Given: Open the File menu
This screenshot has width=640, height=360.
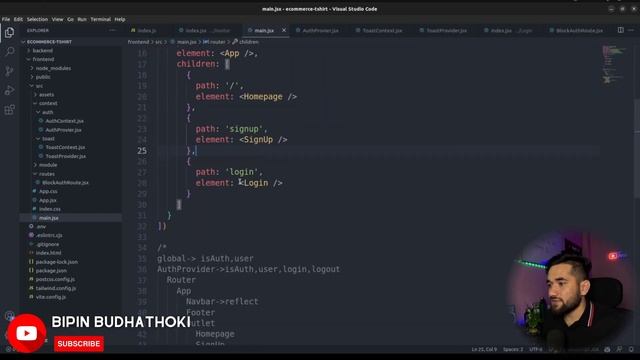Looking at the screenshot, I should tap(6, 19).
